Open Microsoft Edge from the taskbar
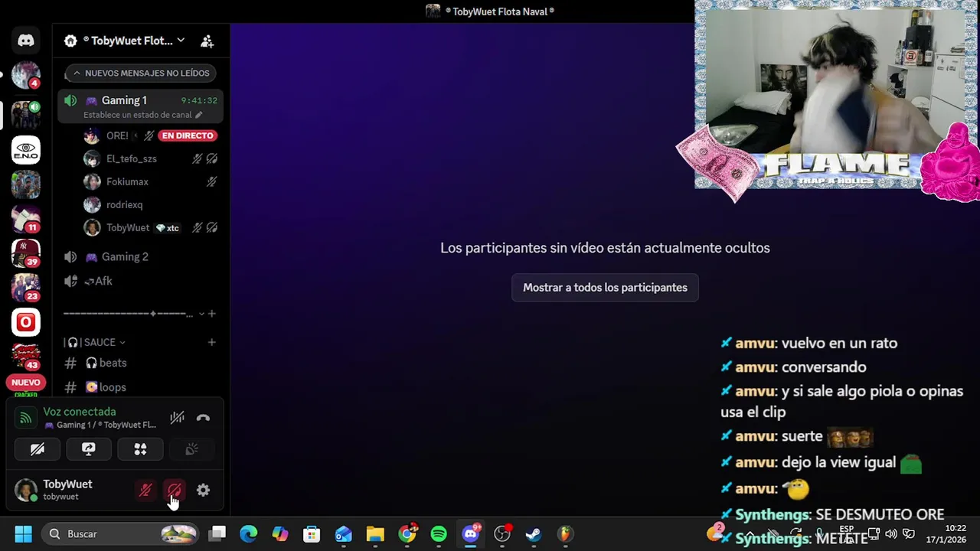This screenshot has width=980, height=551. [249, 534]
